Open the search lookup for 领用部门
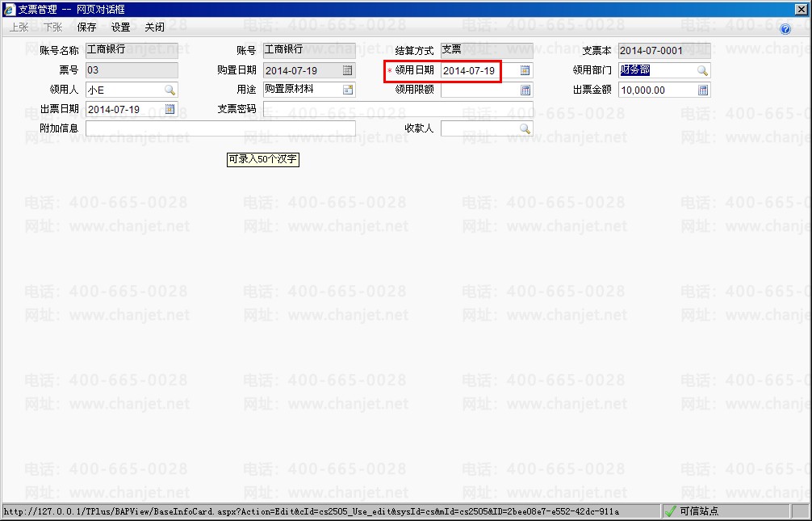This screenshot has width=812, height=521. click(702, 70)
